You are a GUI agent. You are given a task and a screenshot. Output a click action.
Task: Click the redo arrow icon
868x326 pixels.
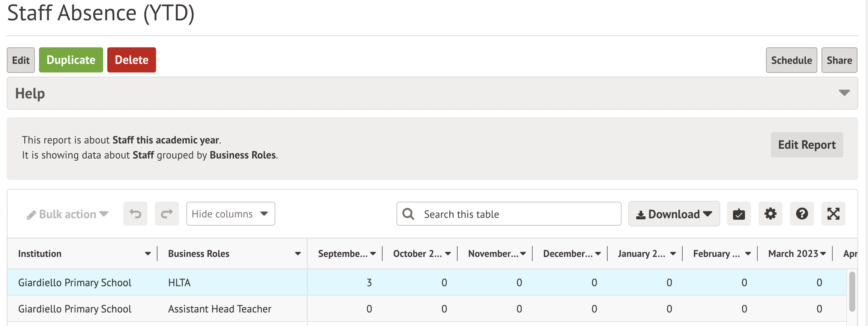[x=167, y=214]
